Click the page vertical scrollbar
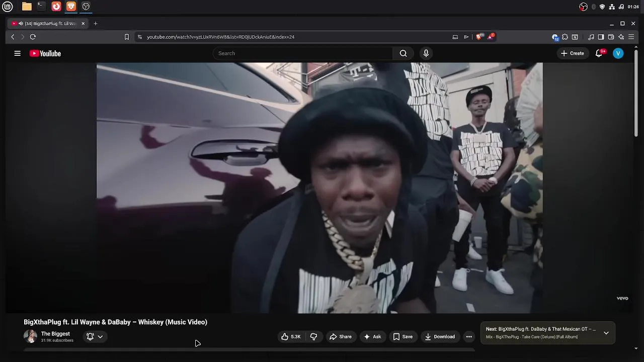The height and width of the screenshot is (362, 644). pos(636,92)
